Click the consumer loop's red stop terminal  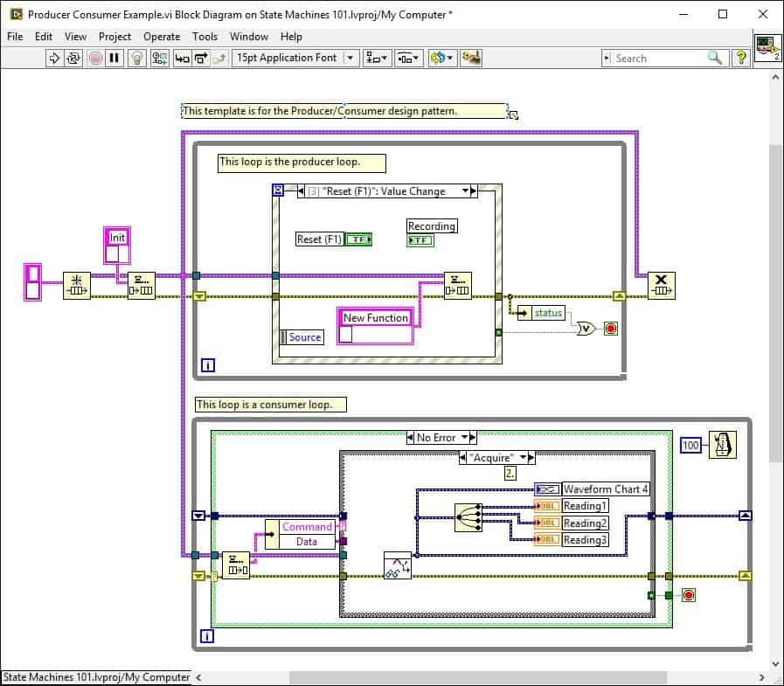(x=690, y=593)
